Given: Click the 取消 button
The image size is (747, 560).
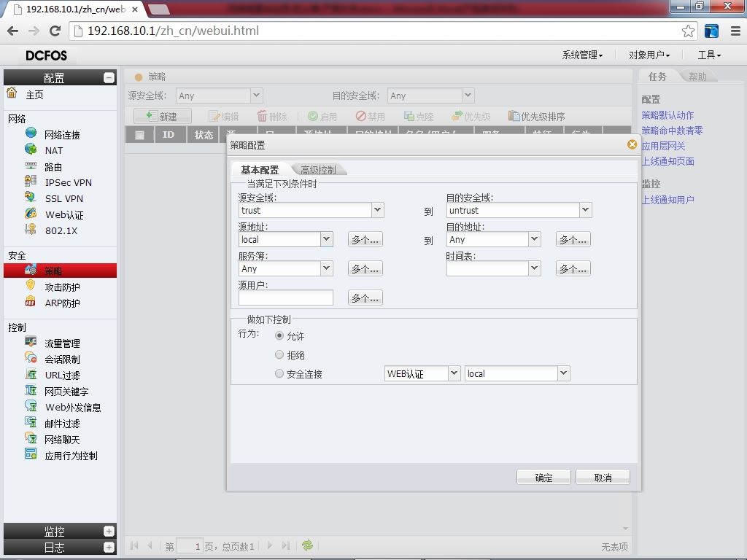Looking at the screenshot, I should 603,477.
